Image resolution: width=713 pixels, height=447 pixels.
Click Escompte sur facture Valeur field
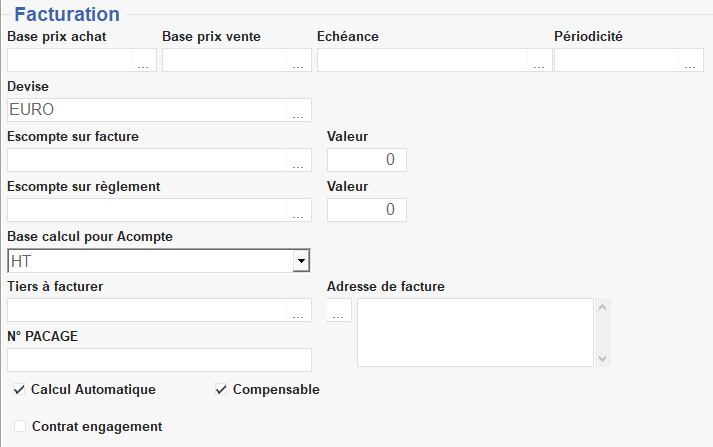coord(367,160)
